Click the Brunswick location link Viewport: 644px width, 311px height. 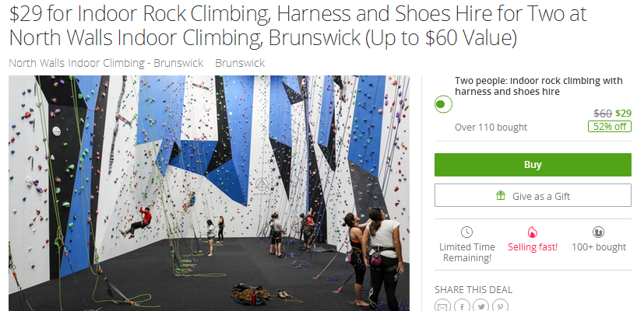point(240,63)
